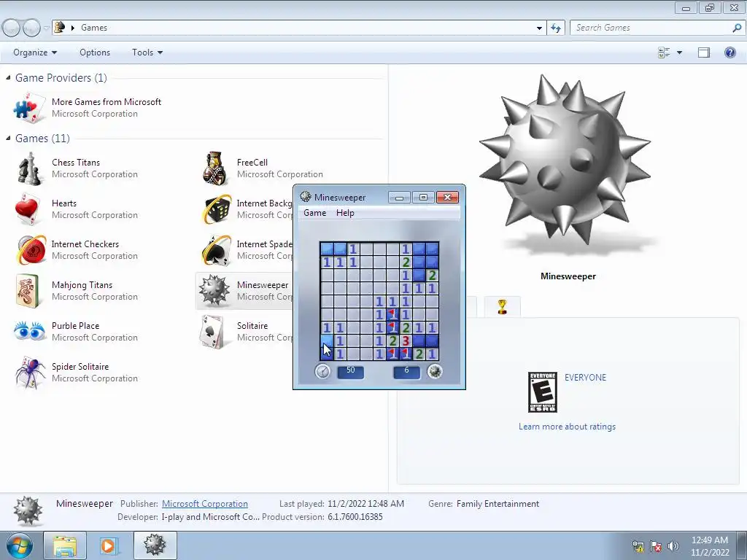Click the Forward navigation button
Viewport: 747px width, 560px height.
[31, 28]
